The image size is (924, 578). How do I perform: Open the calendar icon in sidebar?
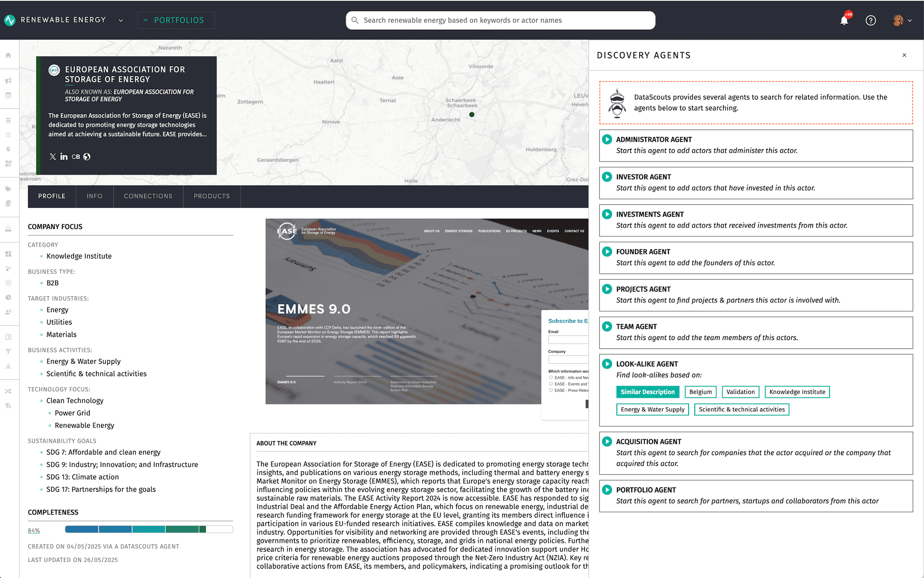8,95
